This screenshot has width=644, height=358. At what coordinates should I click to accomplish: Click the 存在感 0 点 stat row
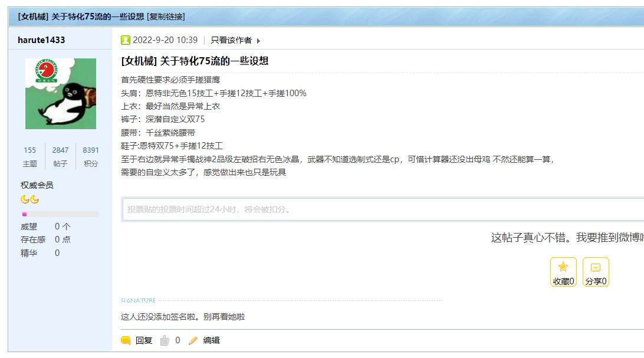coord(45,239)
